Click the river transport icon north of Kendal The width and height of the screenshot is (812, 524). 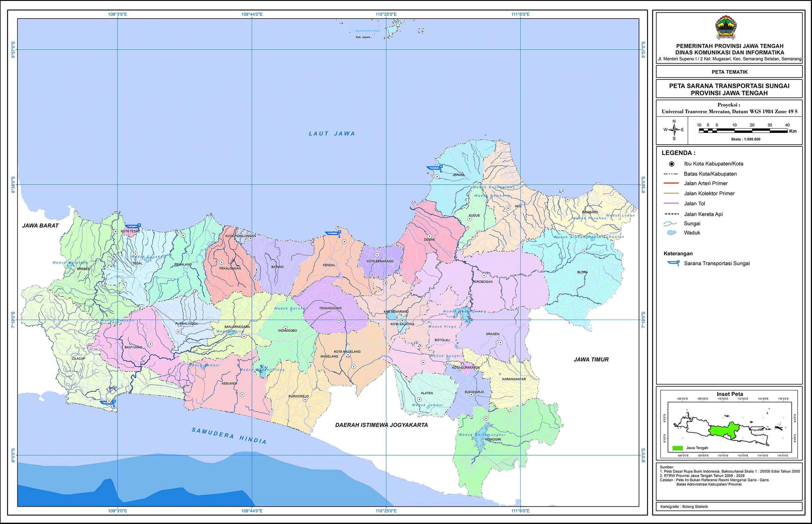pyautogui.click(x=333, y=234)
